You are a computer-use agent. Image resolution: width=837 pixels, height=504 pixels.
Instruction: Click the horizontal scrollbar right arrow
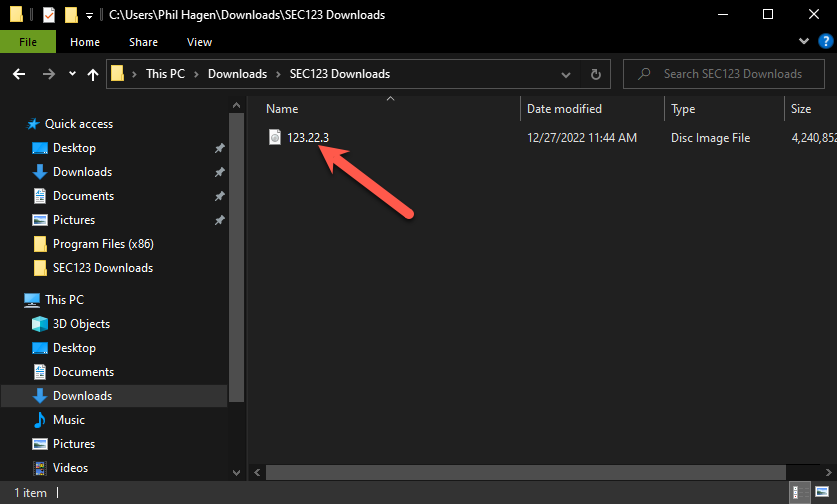click(x=828, y=472)
